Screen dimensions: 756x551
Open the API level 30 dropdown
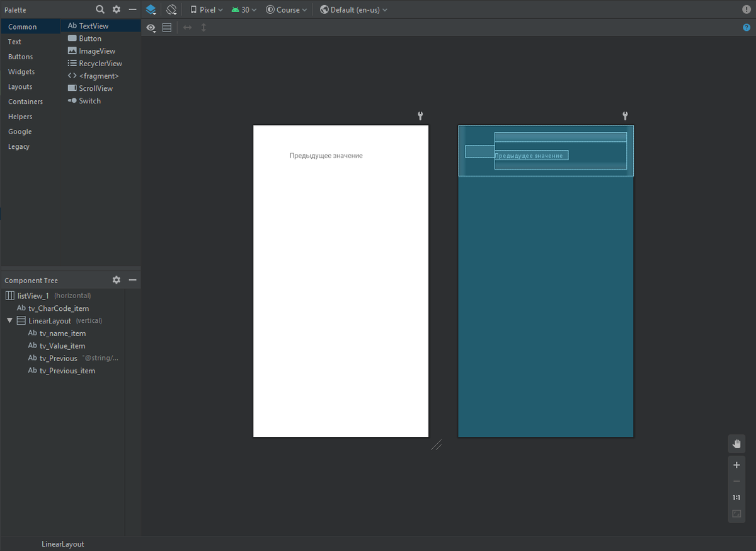pyautogui.click(x=244, y=9)
